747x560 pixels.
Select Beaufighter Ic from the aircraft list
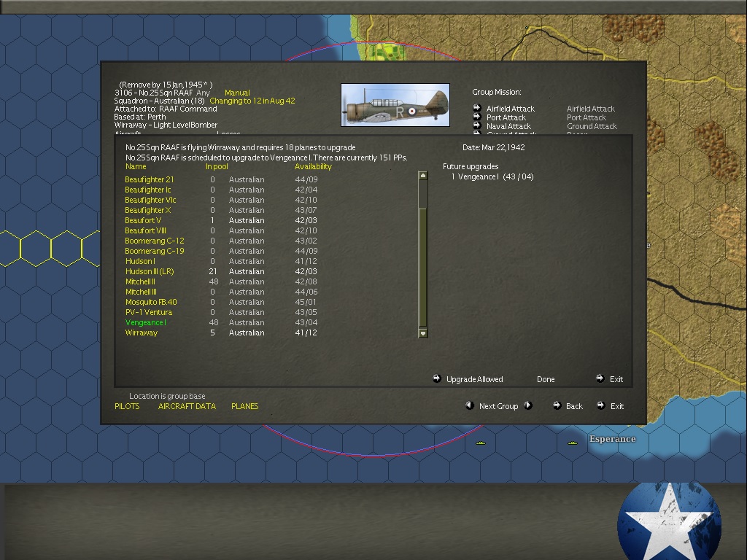[x=147, y=190]
